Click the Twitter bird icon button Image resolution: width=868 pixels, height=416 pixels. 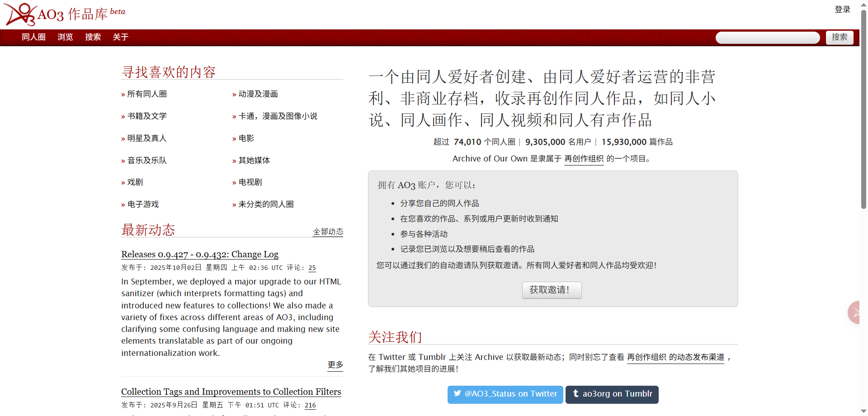458,394
